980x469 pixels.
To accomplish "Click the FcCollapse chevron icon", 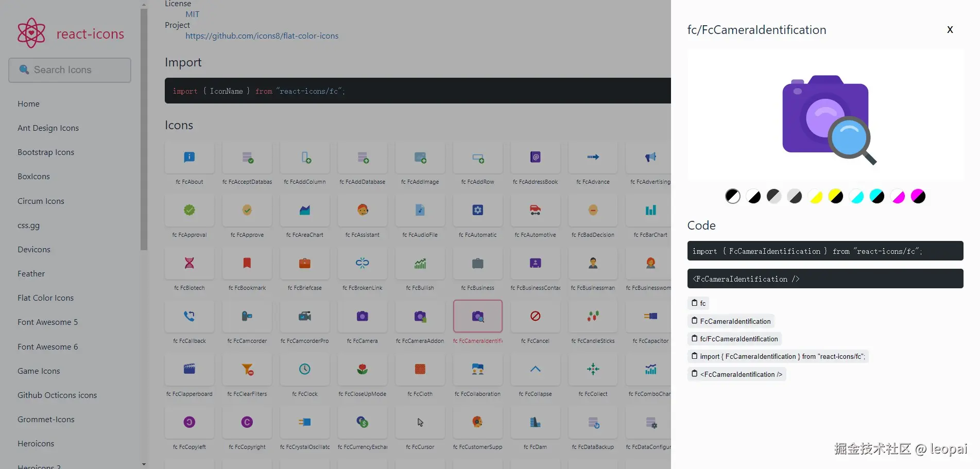I will click(536, 370).
